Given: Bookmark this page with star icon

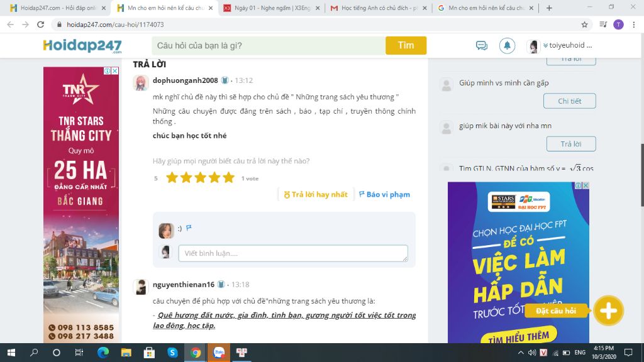Looking at the screenshot, I should pyautogui.click(x=584, y=25).
